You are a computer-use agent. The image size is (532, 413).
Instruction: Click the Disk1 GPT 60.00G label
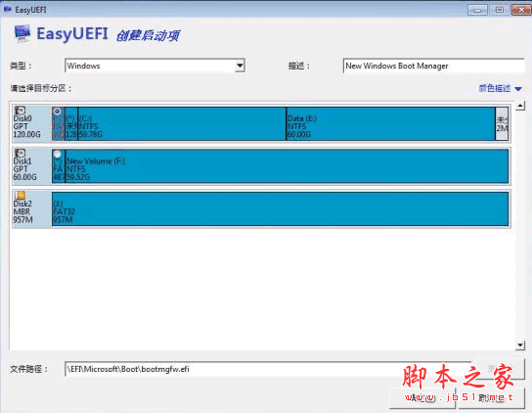point(24,168)
